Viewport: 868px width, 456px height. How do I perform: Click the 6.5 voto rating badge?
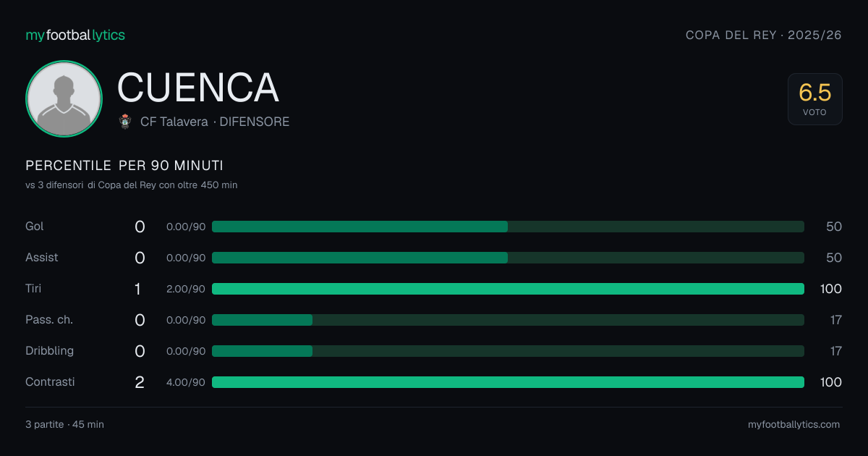(x=815, y=99)
